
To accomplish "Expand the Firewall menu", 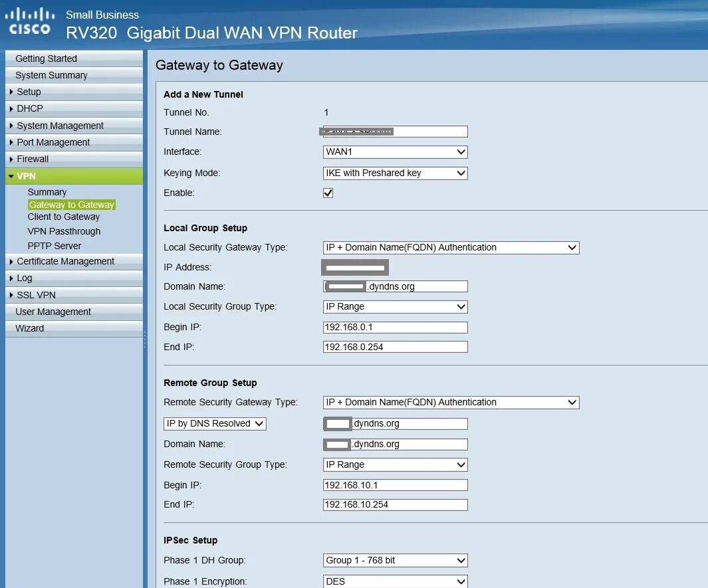I will coord(74,159).
